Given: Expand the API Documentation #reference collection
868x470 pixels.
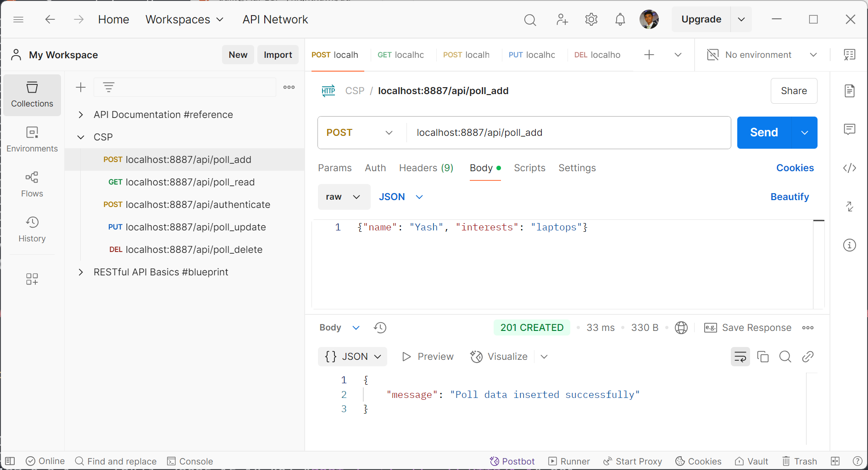Looking at the screenshot, I should [x=81, y=115].
